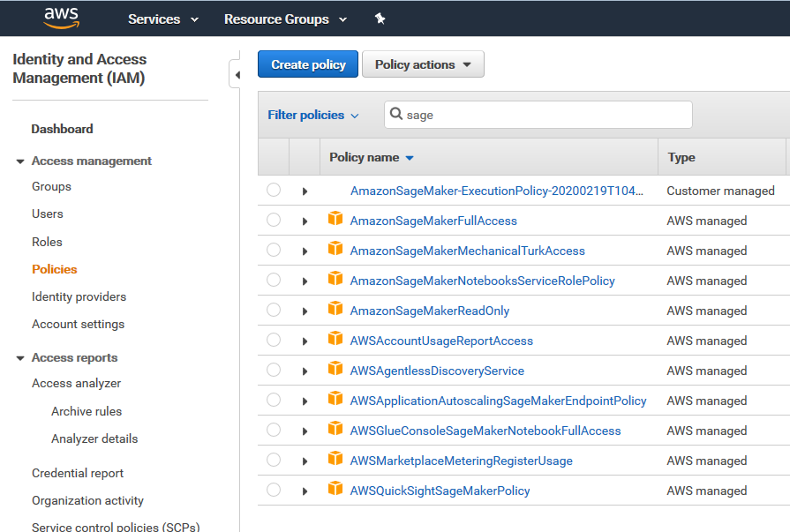Select the radio button for AmazonSageMakerFullAccess
This screenshot has width=790, height=532.
(x=273, y=220)
